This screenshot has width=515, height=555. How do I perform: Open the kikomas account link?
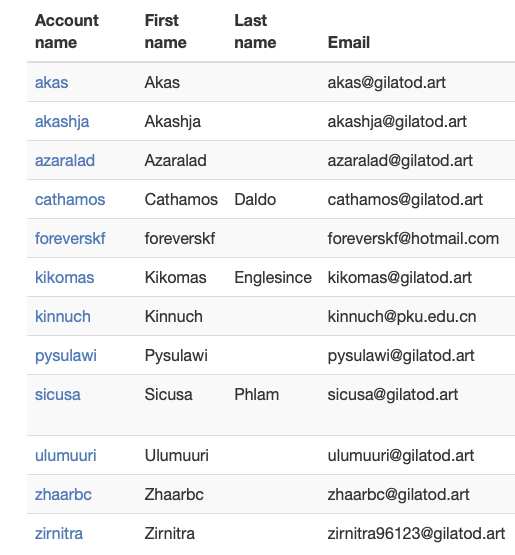64,278
